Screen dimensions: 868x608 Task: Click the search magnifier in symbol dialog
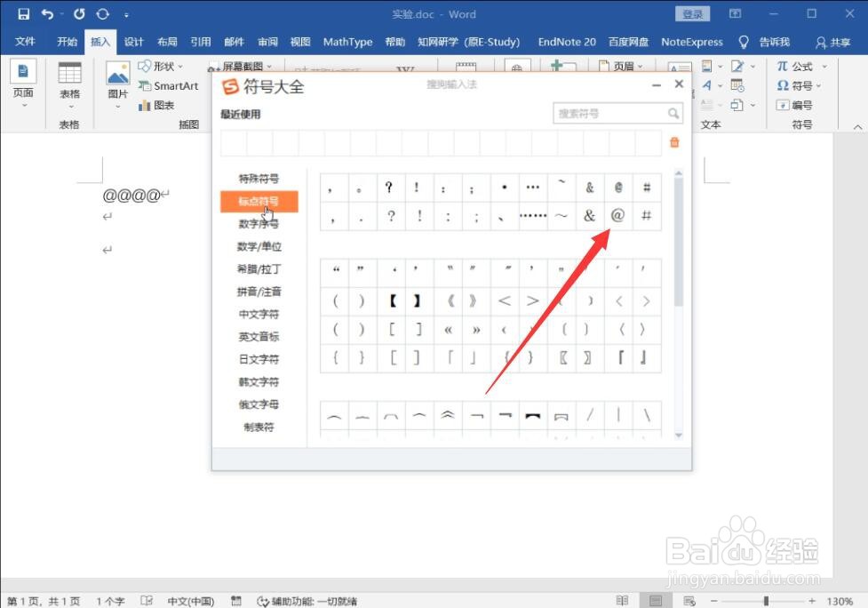[673, 114]
